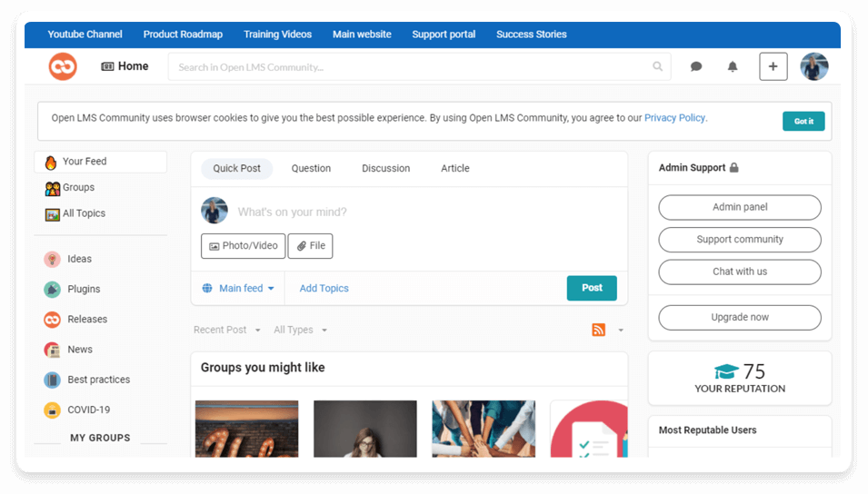Click the Most Reputable Users heading

[x=707, y=430]
